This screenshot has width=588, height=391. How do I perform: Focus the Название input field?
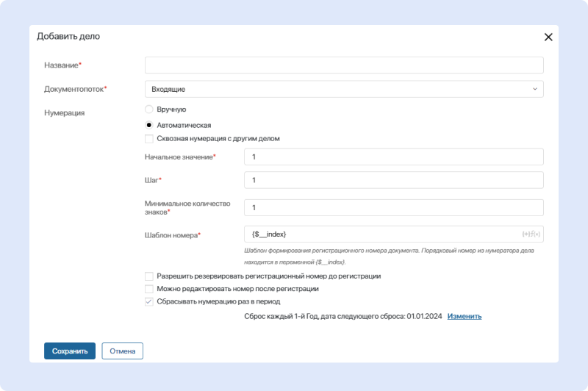point(343,65)
